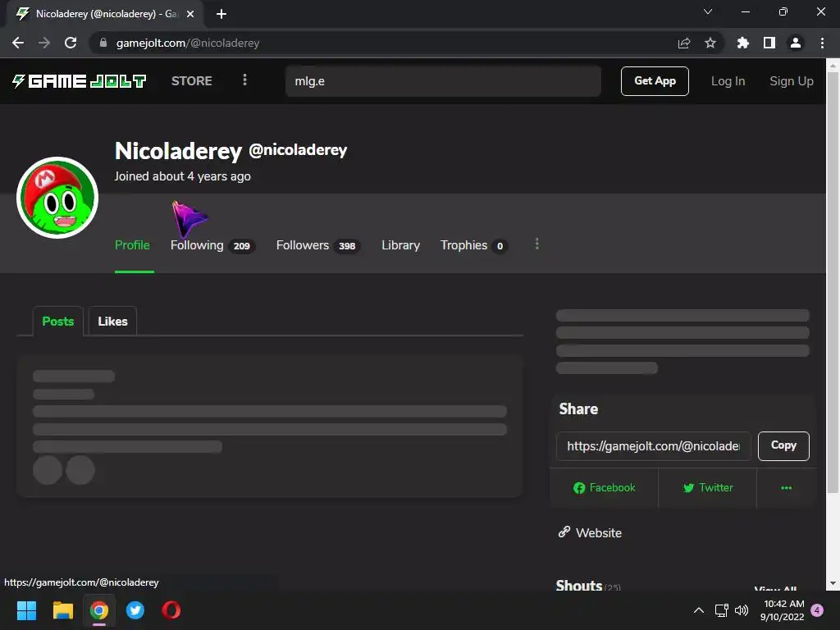840x630 pixels.
Task: Click the Game Jolt search field
Action: 443,81
